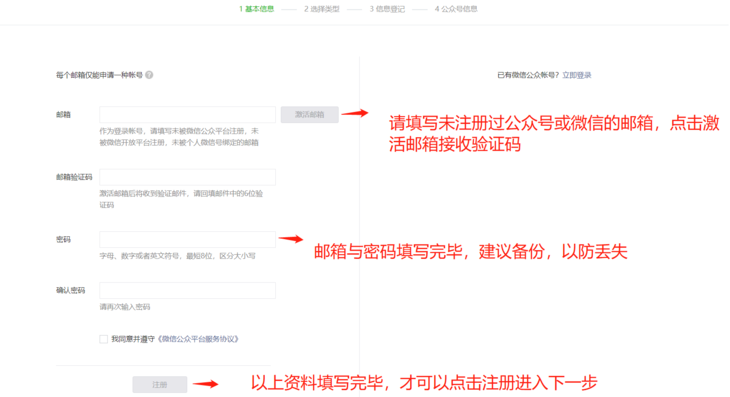Viewport: 730px width, 397px height.
Task: Open the 微信公众平台服务协议 link
Action: pyautogui.click(x=198, y=339)
